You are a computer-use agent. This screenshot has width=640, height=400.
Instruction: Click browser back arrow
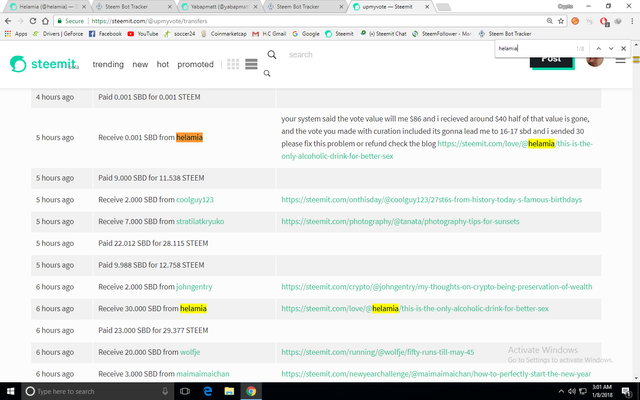point(8,21)
